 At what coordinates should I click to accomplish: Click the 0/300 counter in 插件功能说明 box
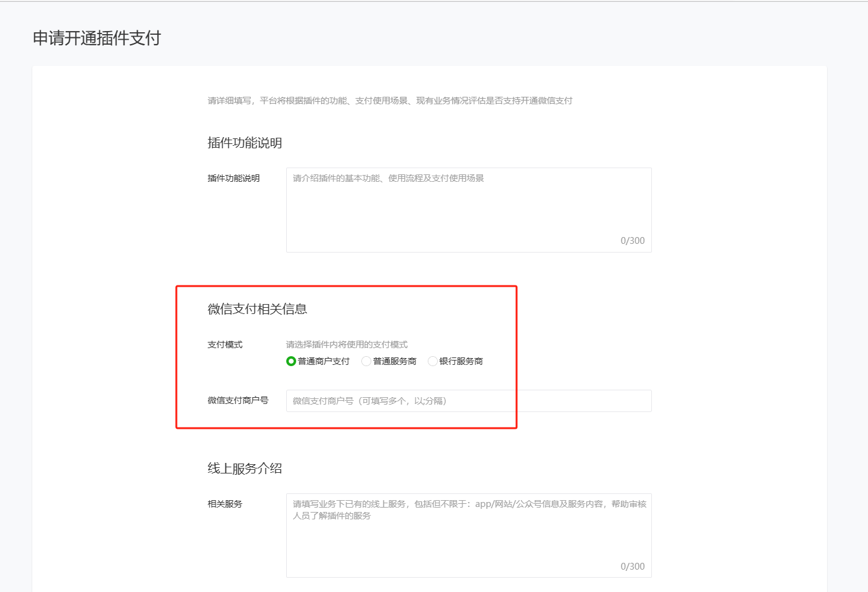click(x=633, y=241)
